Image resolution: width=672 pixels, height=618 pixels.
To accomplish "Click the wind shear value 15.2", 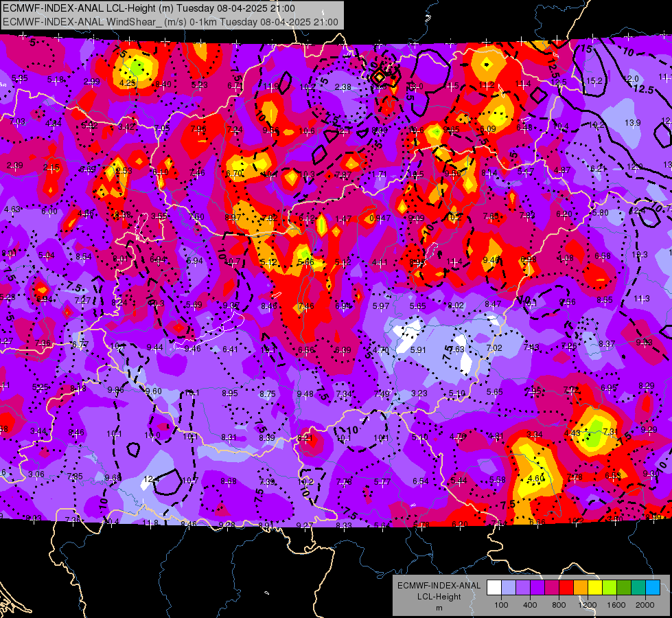I will pos(594,80).
